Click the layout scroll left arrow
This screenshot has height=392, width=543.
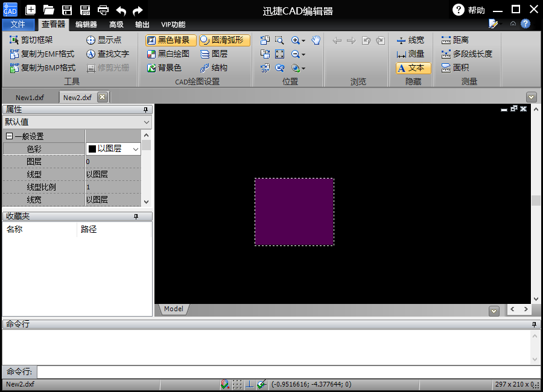[x=512, y=309]
